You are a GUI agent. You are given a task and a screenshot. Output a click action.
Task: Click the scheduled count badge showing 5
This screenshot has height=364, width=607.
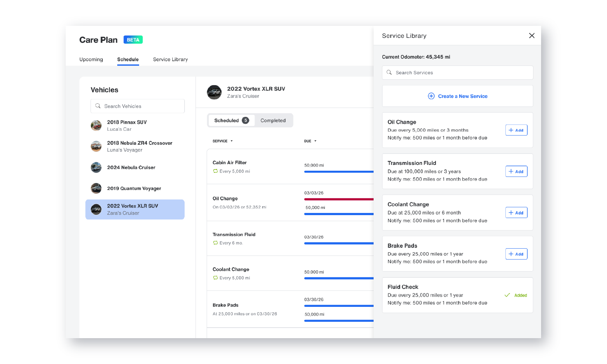pos(245,120)
